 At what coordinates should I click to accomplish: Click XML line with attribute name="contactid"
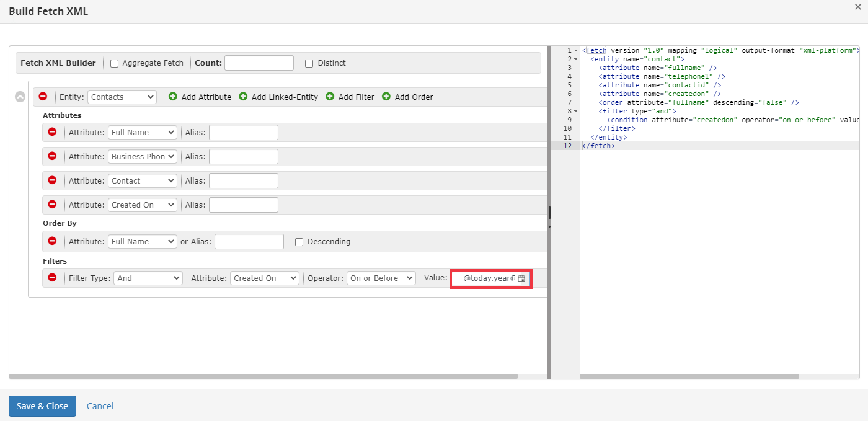tap(660, 85)
